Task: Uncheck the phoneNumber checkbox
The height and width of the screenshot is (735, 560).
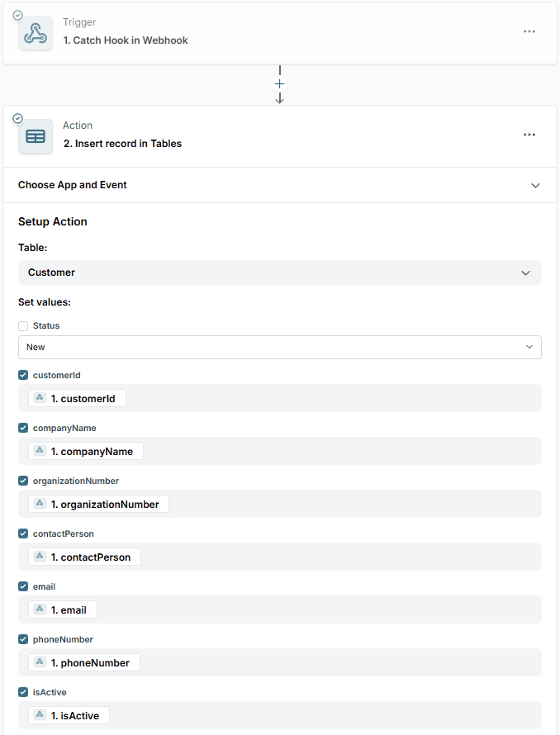Action: click(x=23, y=639)
